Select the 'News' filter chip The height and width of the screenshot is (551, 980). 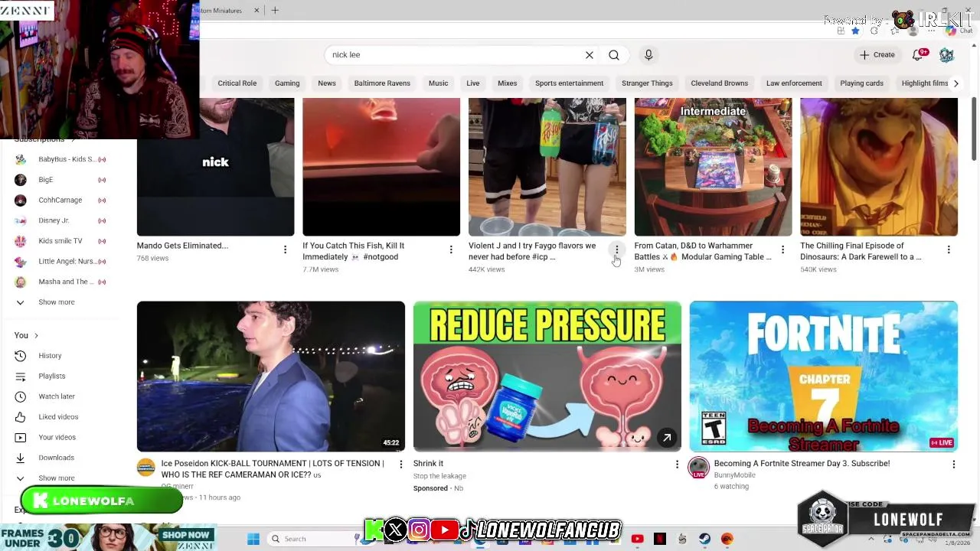[x=327, y=83]
